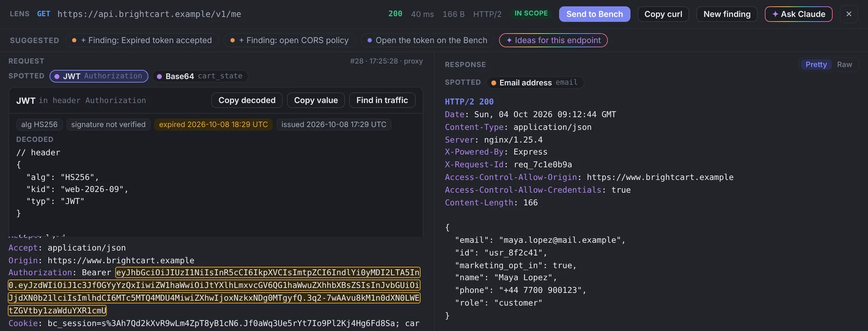Image resolution: width=868 pixels, height=331 pixels.
Task: Click the Send to Bench button
Action: point(594,14)
